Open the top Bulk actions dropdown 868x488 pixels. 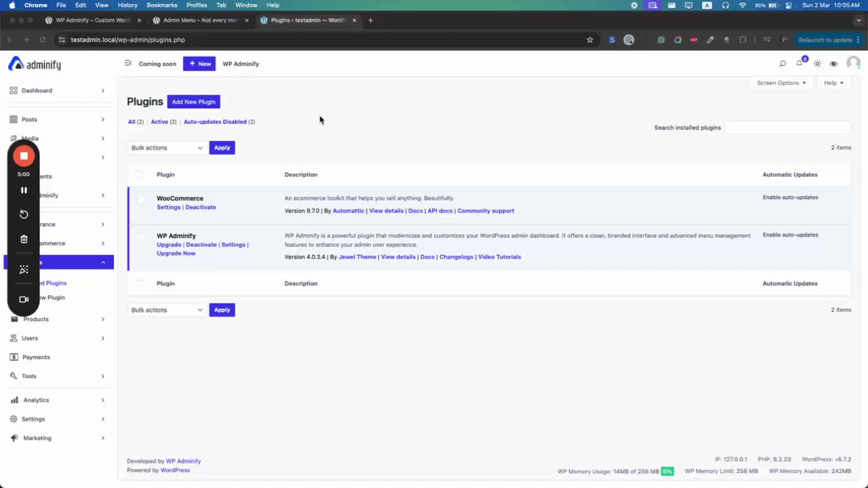[167, 148]
